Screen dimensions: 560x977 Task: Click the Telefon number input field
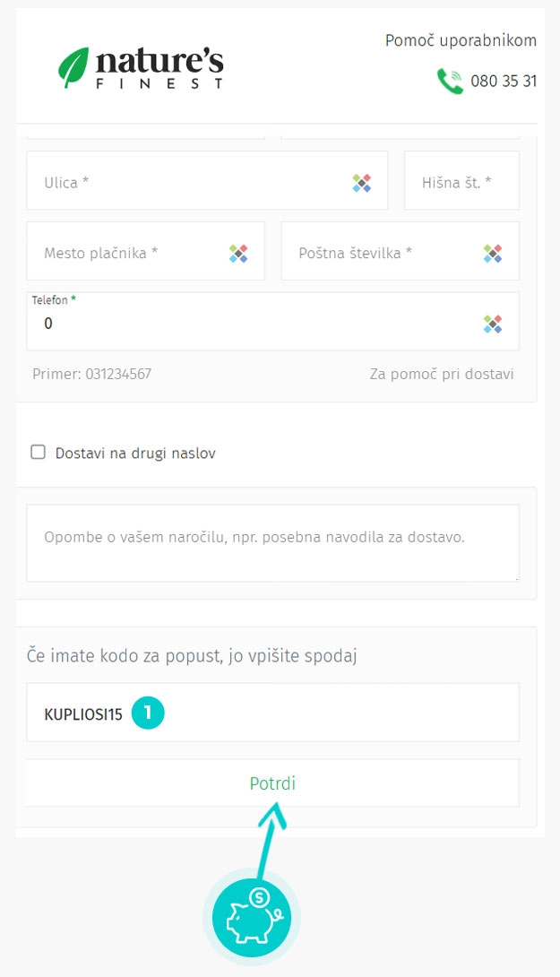pos(251,324)
